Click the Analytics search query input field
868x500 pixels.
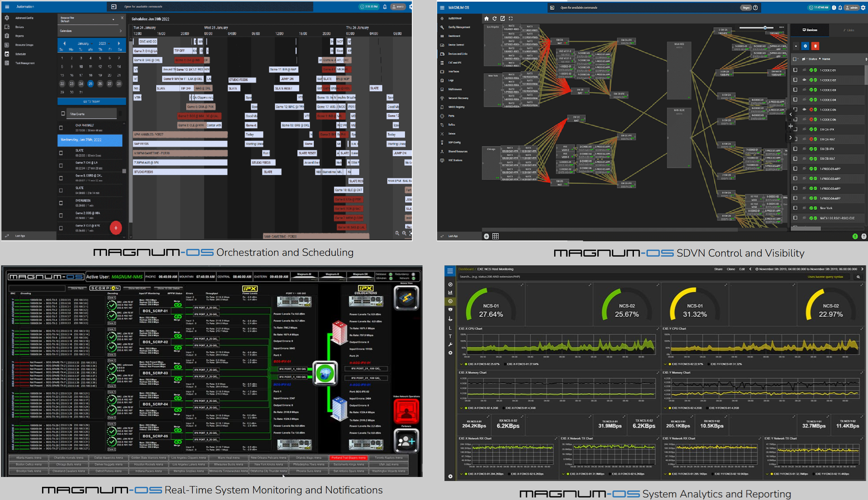(x=655, y=277)
